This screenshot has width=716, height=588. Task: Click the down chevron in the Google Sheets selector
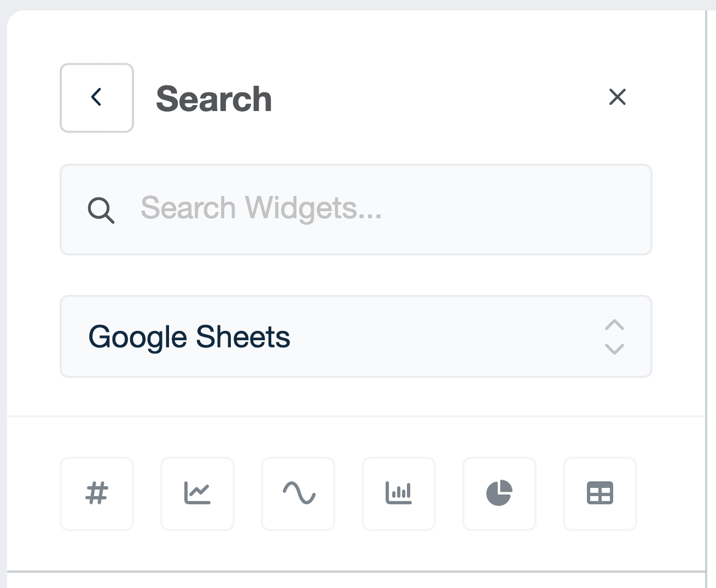tap(614, 349)
